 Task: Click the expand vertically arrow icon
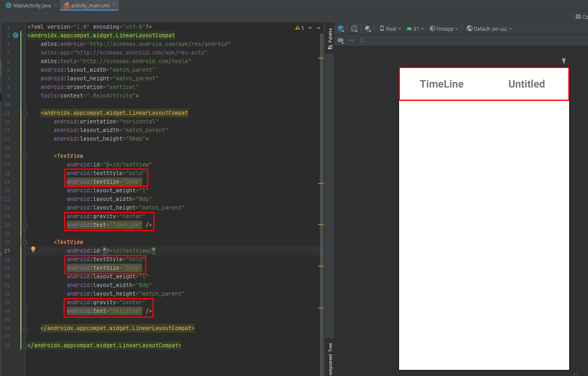point(362,40)
